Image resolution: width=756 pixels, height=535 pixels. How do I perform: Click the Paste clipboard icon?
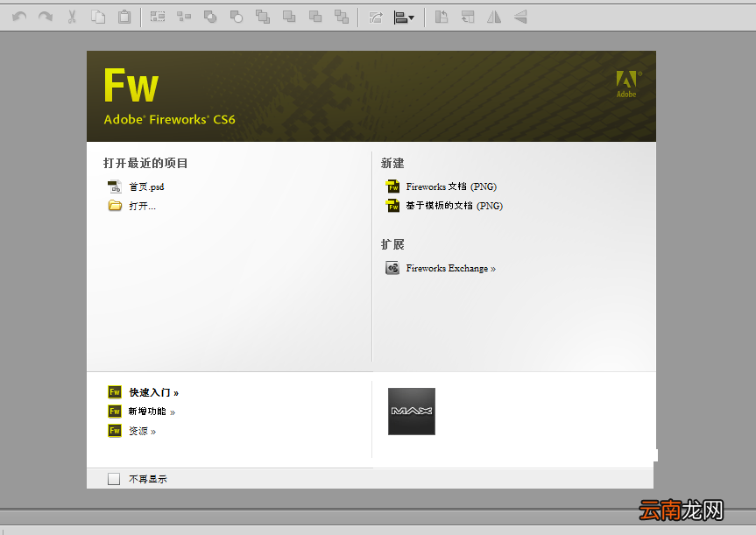124,18
